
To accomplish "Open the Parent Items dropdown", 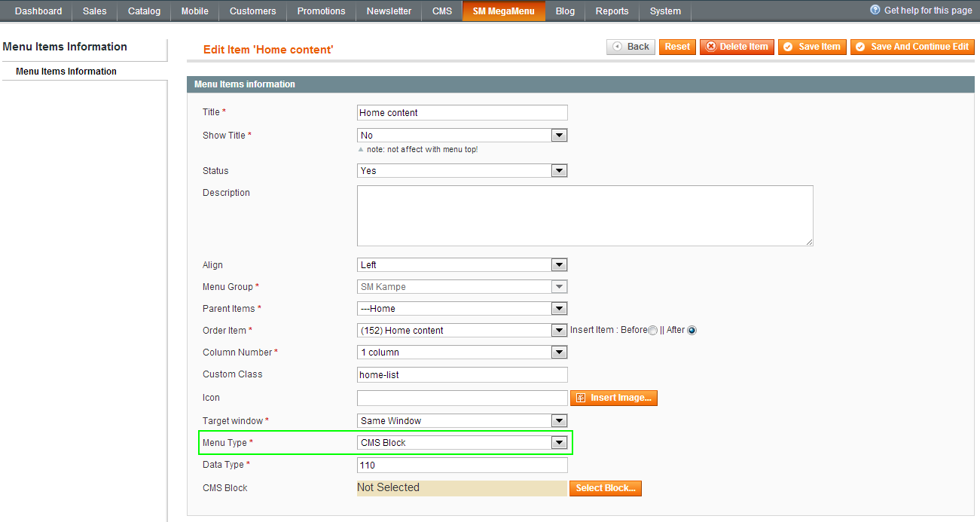I will [463, 309].
